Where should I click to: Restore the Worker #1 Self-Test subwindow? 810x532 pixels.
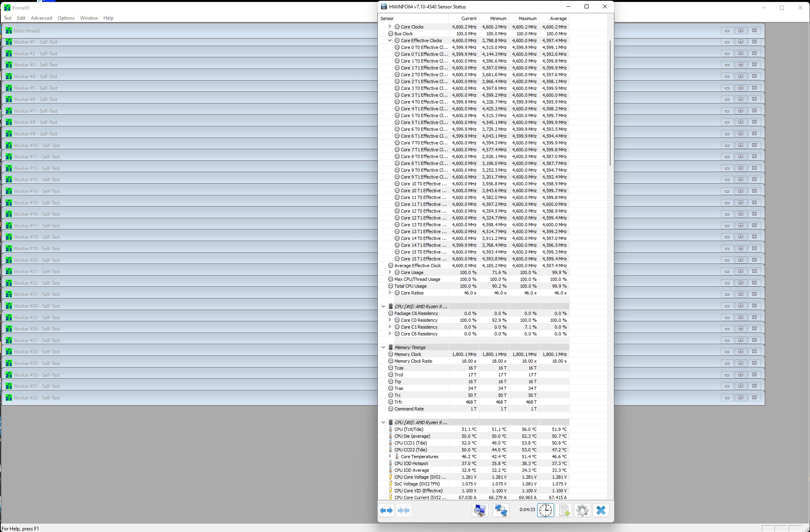[x=741, y=42]
